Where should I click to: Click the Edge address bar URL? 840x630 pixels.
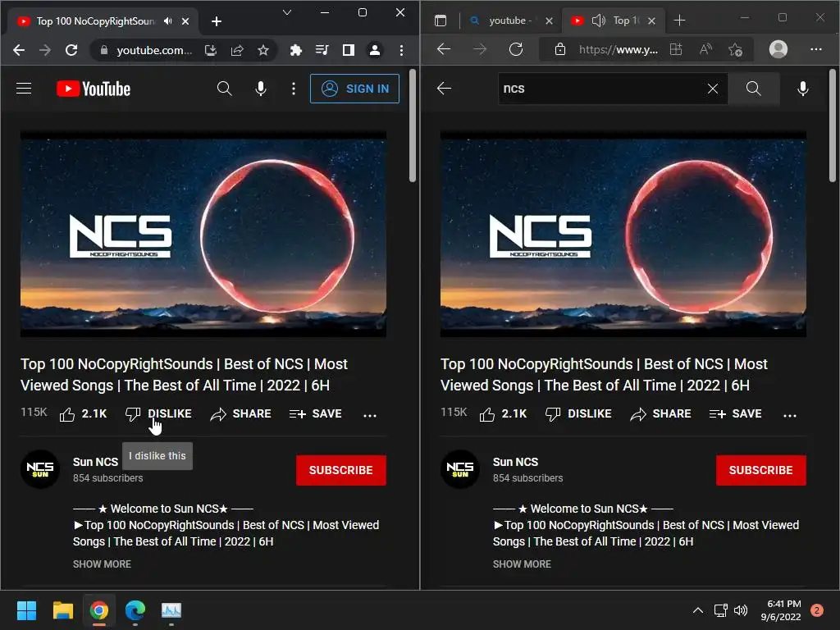(619, 50)
